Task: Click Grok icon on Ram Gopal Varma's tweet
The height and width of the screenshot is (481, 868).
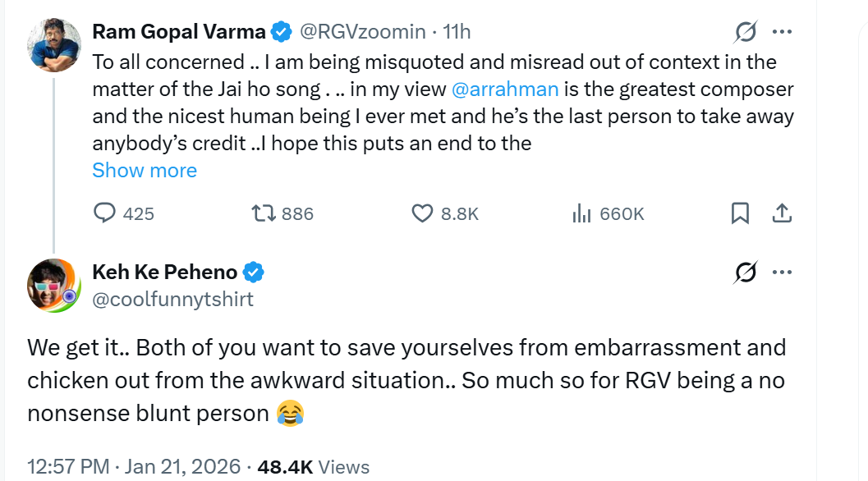Action: [746, 32]
